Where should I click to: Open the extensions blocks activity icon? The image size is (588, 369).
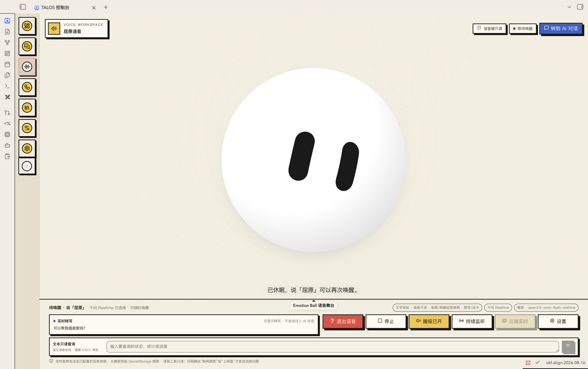click(x=7, y=53)
